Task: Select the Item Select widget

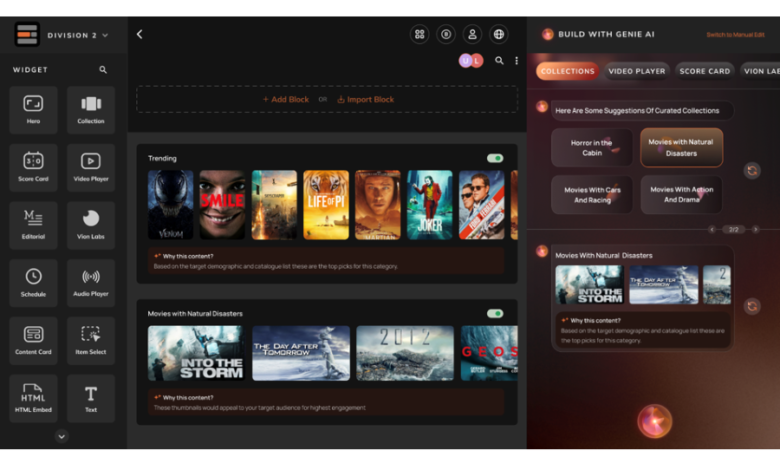Action: point(91,341)
